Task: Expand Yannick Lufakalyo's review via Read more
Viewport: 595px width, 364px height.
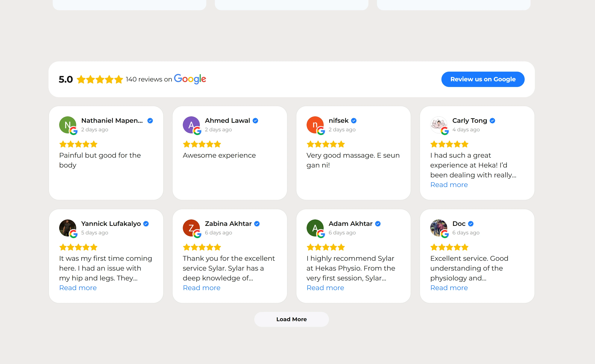Action: click(78, 288)
